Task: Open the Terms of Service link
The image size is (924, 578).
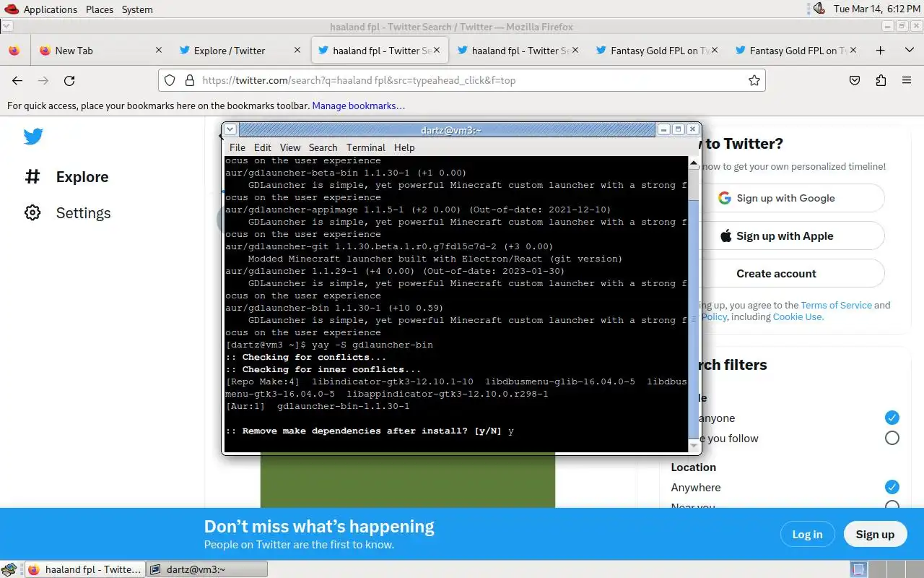Action: (x=836, y=305)
